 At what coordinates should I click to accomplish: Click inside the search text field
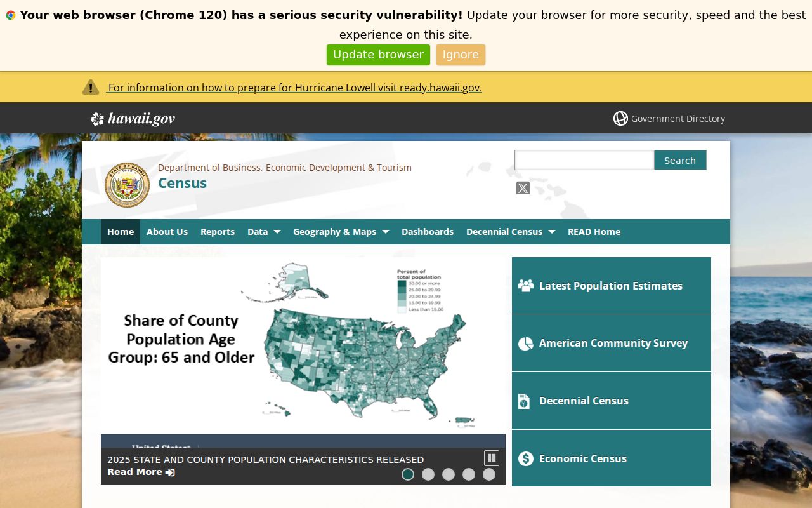click(x=584, y=160)
